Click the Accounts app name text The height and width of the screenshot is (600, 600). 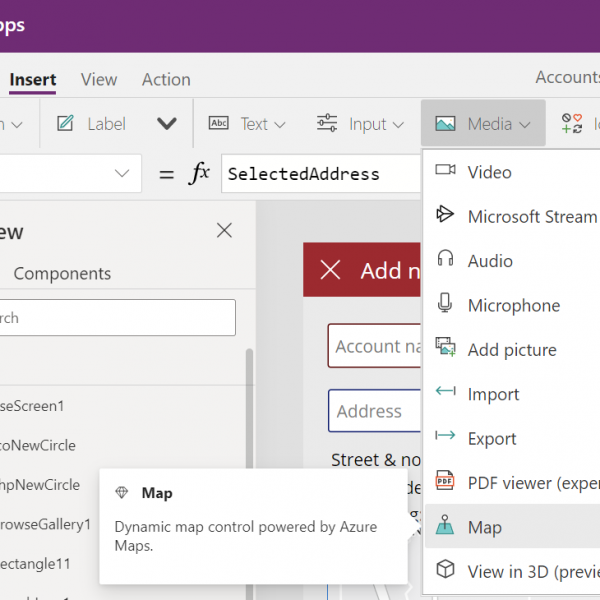point(568,77)
